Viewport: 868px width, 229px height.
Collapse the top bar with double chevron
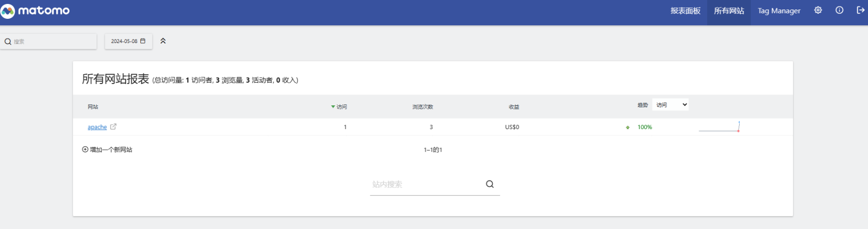tap(163, 41)
